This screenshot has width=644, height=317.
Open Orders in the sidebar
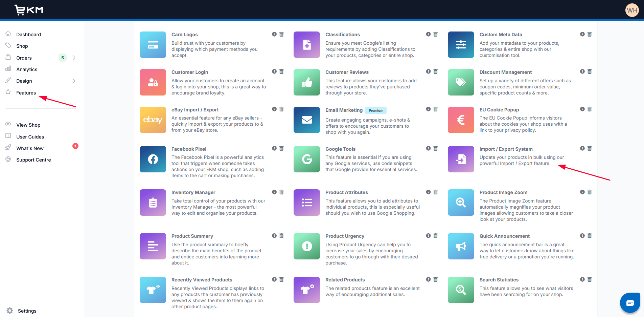24,58
